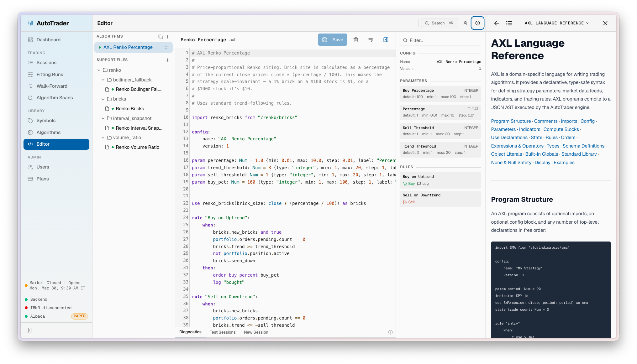Delete the Renko Percentage algorithm
The height and width of the screenshot is (364, 637).
(356, 39)
